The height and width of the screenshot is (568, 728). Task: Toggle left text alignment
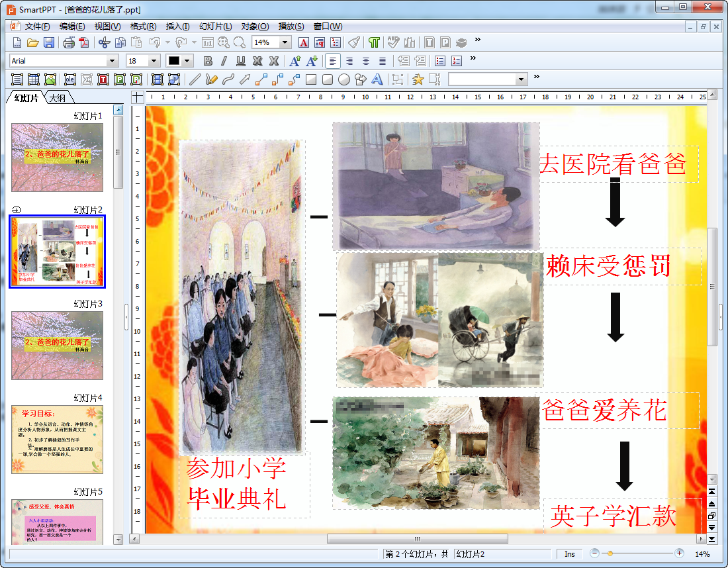pyautogui.click(x=332, y=61)
